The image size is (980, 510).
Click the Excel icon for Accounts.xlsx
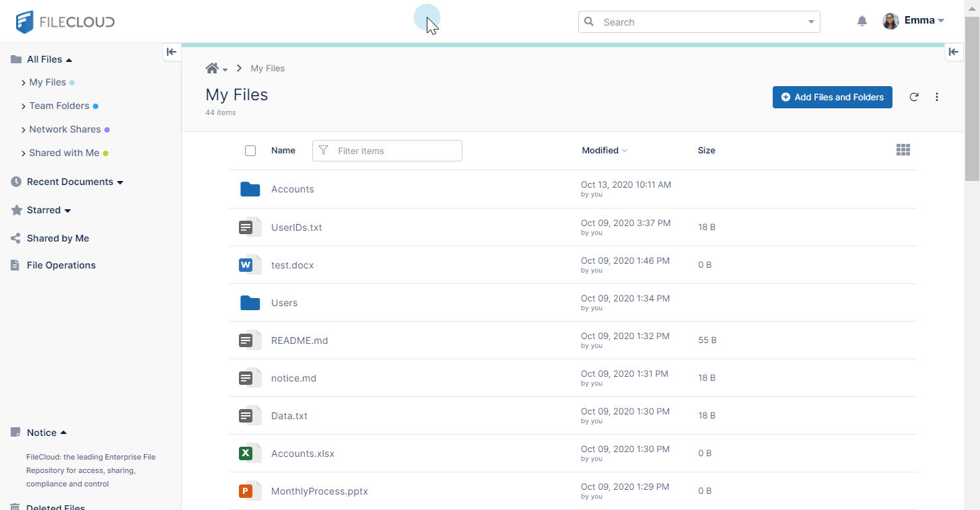coord(250,453)
